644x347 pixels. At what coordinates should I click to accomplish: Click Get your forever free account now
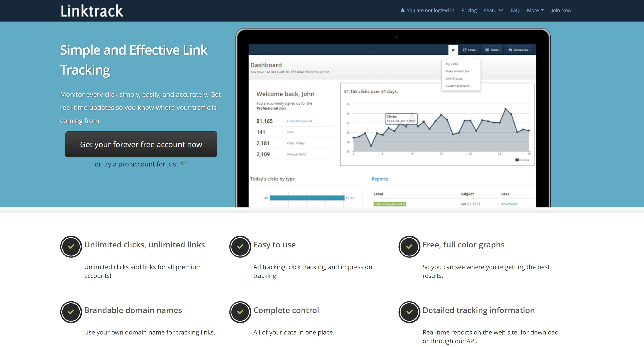141,144
